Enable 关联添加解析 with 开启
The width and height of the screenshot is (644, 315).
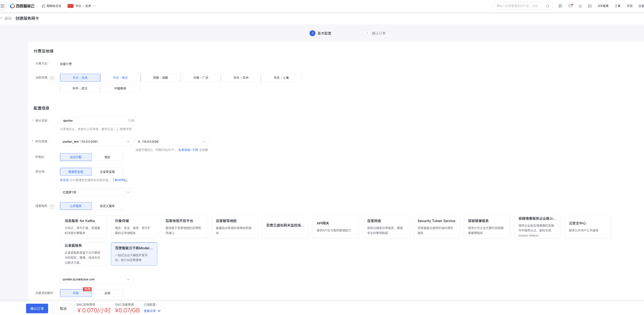[x=76, y=293]
